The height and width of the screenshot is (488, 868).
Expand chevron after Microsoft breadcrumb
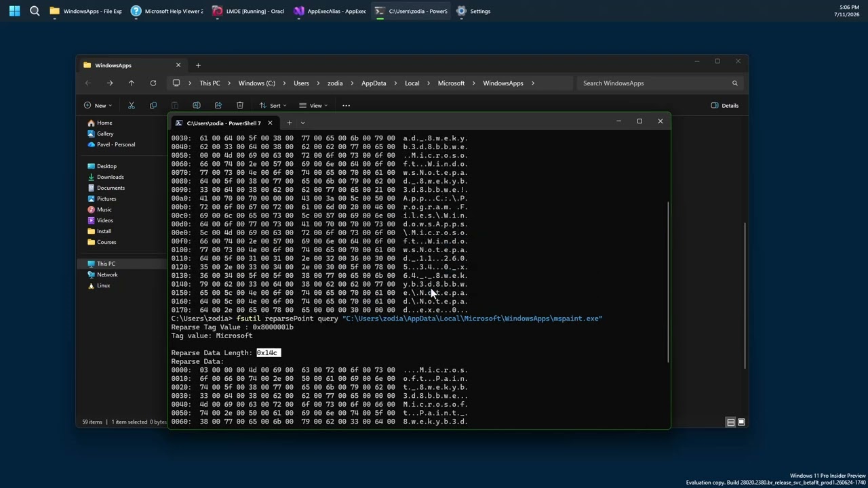coord(474,83)
